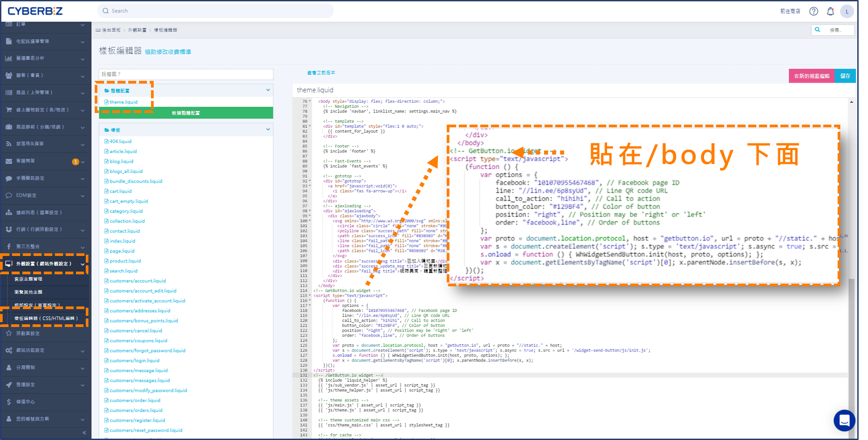Click the orange badge 1 on 客服問答
The width and height of the screenshot is (868, 440).
pos(75,162)
